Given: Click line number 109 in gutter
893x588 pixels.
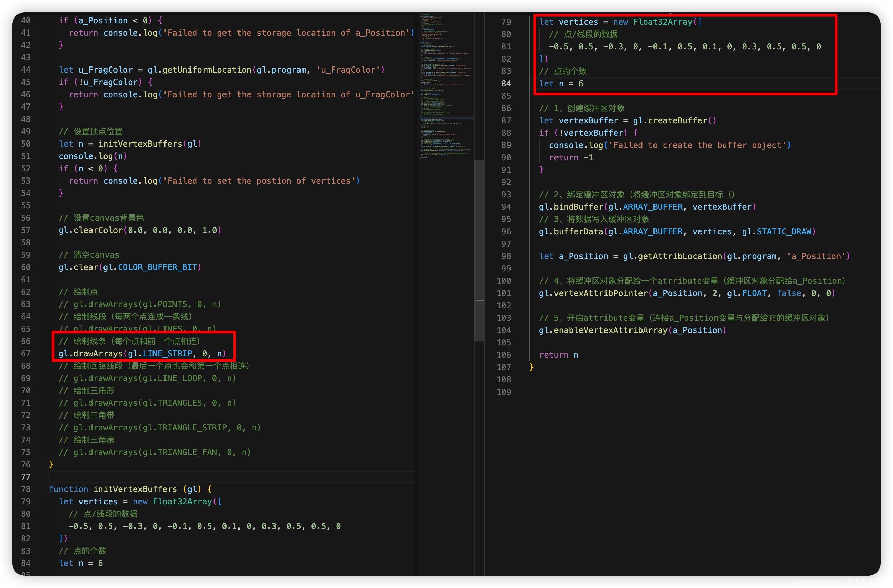Looking at the screenshot, I should [x=503, y=392].
